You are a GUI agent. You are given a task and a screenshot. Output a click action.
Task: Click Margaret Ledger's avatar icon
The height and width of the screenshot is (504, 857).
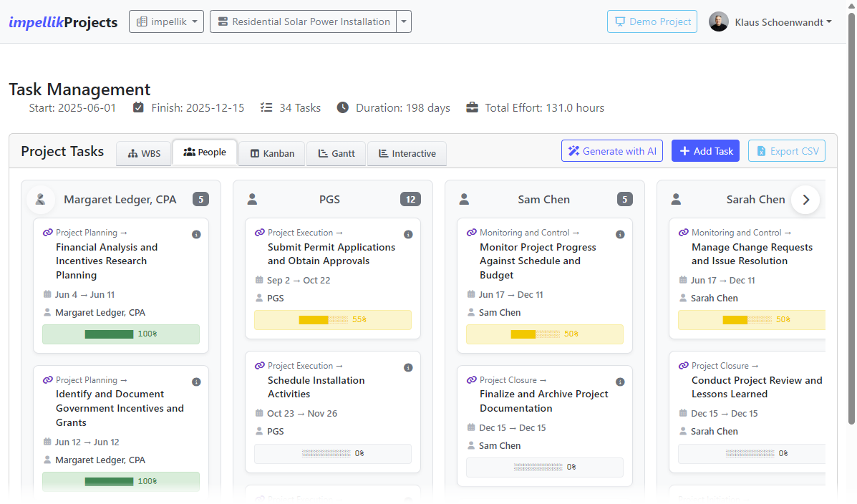(x=40, y=200)
